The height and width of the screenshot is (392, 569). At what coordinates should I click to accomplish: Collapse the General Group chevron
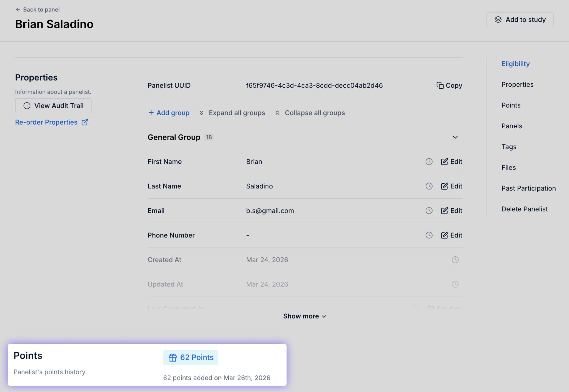[455, 137]
